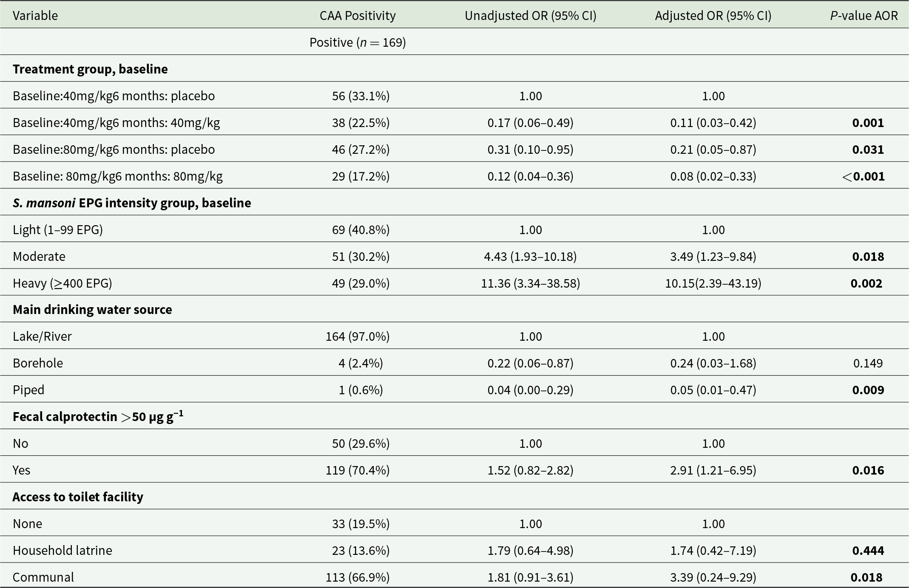Viewport: 909px width, 588px height.
Task: Click the Variable column header
Action: 35,16
